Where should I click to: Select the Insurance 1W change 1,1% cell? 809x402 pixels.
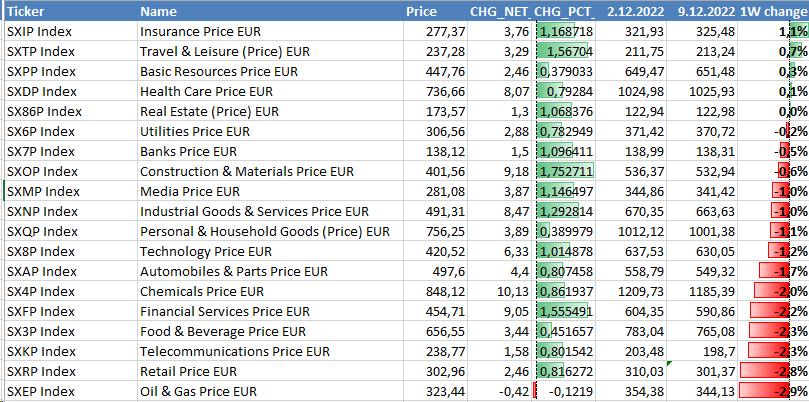773,31
